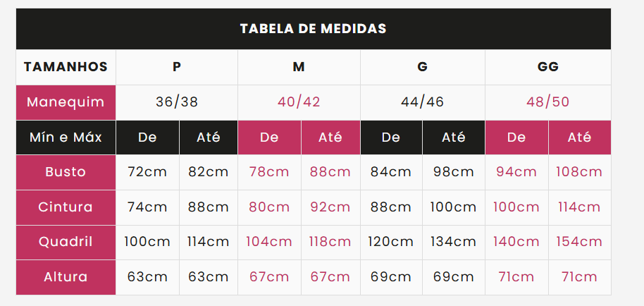Click the Busto row label
644x306 pixels.
66,172
